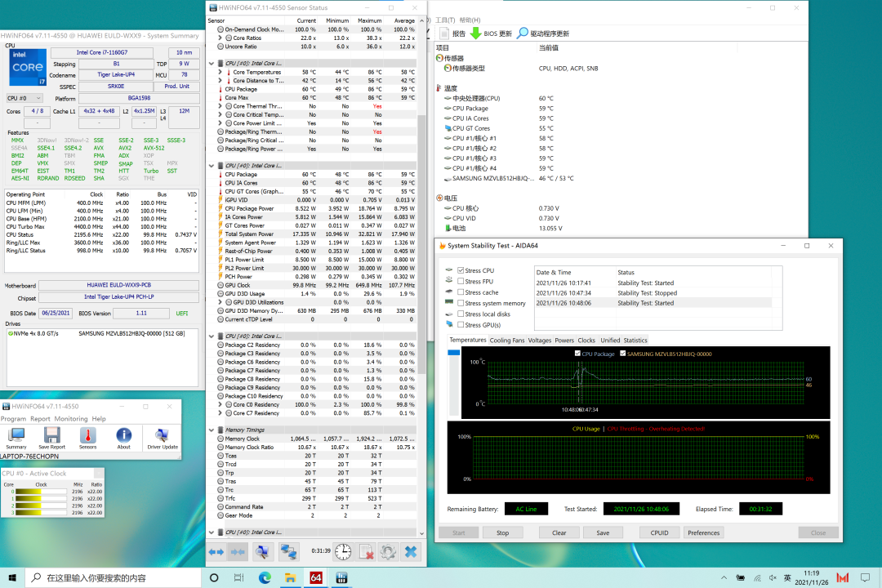Enable the Stress FPU checkbox

point(461,281)
